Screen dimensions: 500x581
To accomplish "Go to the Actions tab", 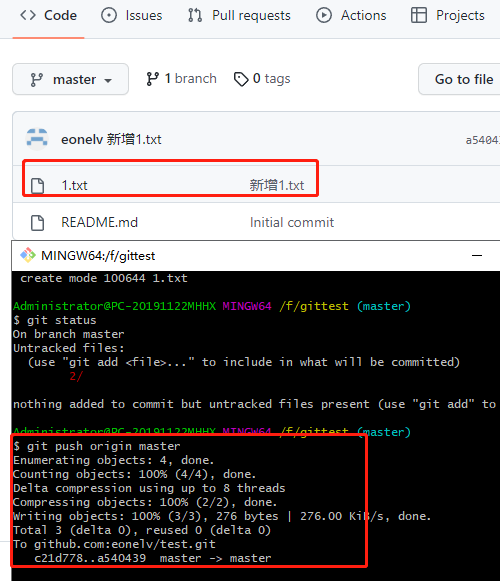I will 351,16.
